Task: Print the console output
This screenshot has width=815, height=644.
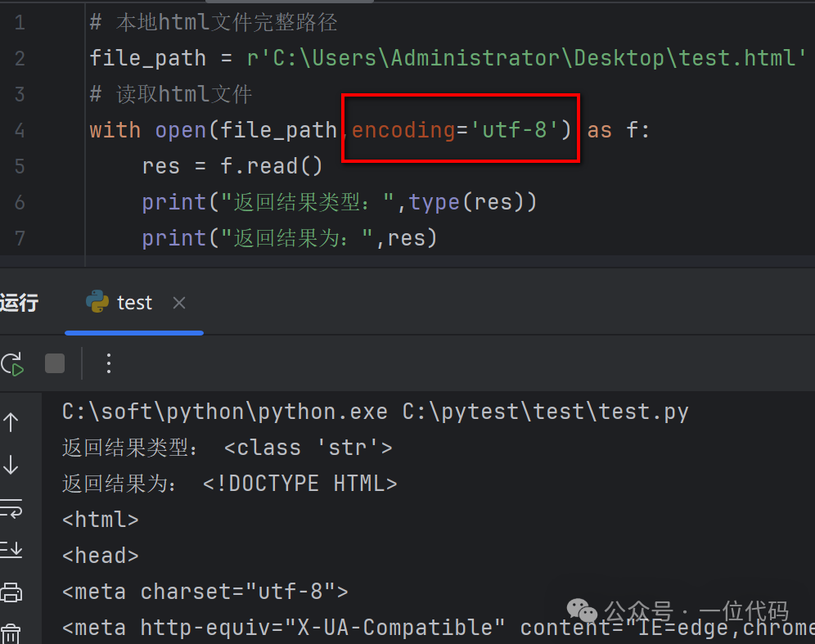Action: pos(11,592)
